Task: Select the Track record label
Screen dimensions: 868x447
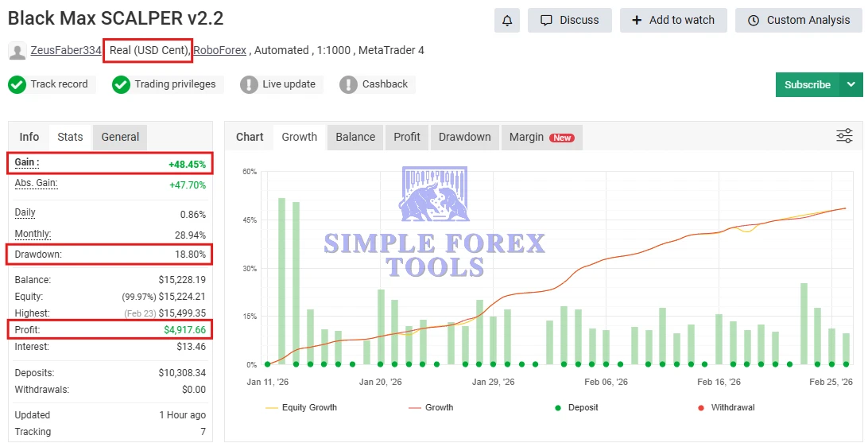Action: tap(60, 84)
